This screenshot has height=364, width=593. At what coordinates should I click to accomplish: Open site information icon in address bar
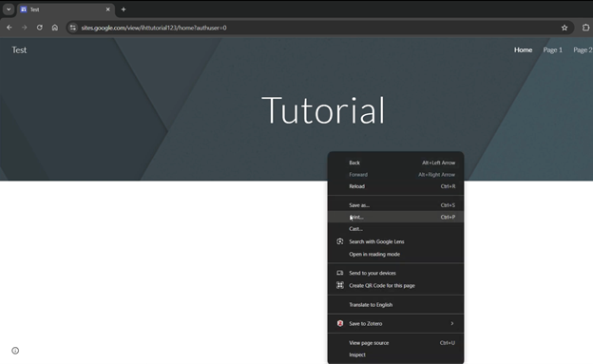73,28
